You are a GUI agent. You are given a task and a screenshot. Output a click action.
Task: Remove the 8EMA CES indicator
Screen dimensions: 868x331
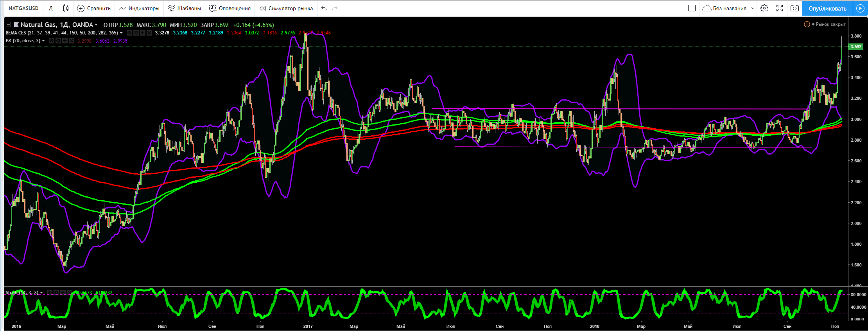pos(149,33)
